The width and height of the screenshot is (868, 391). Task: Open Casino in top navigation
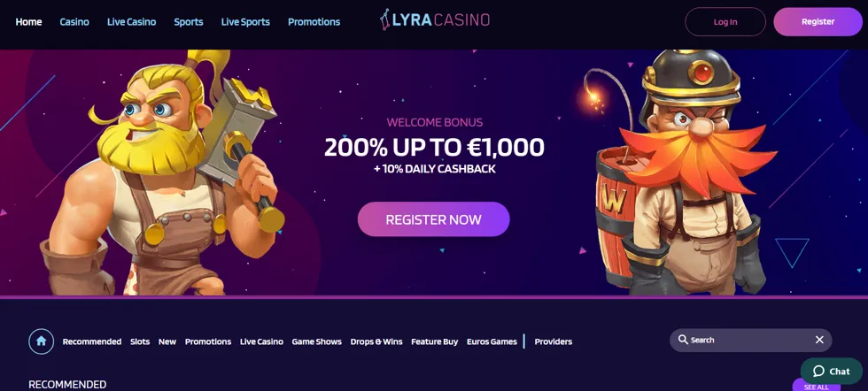pos(74,22)
